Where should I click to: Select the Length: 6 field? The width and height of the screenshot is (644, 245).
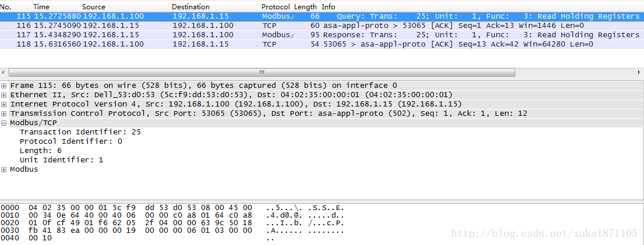pos(41,151)
